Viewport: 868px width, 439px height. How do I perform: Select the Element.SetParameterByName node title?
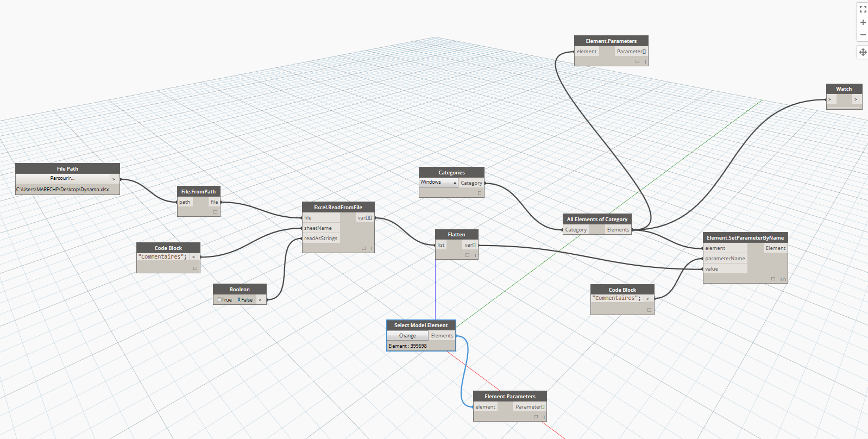[745, 238]
